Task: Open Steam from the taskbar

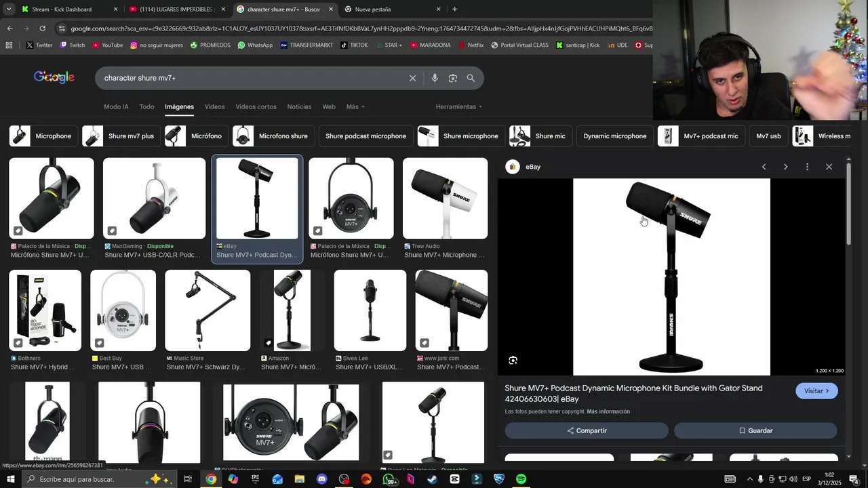Action: pyautogui.click(x=432, y=479)
